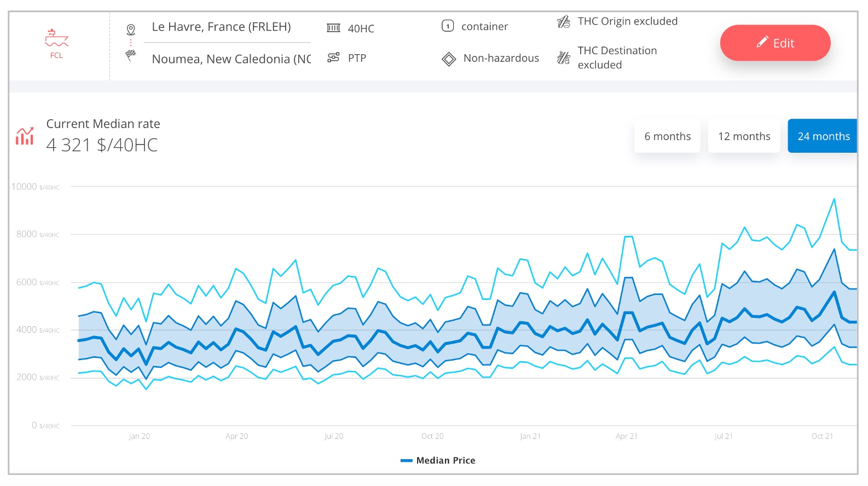Click the Current Median rate heading
Image resolution: width=868 pixels, height=486 pixels.
103,124
